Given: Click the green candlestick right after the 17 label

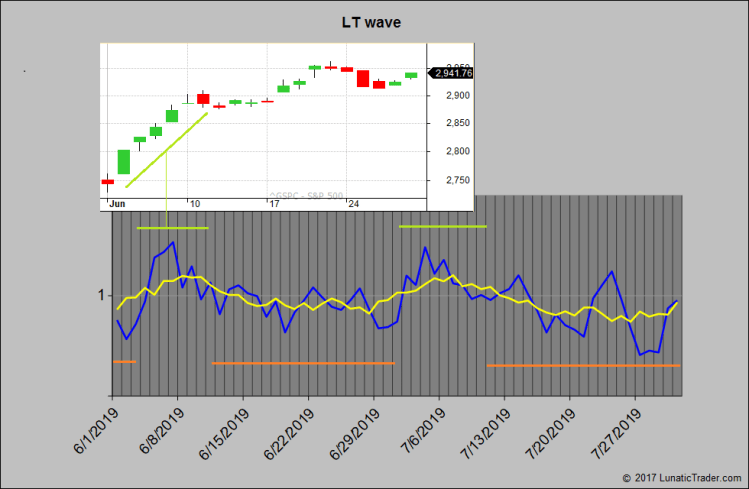Looking at the screenshot, I should pyautogui.click(x=283, y=89).
